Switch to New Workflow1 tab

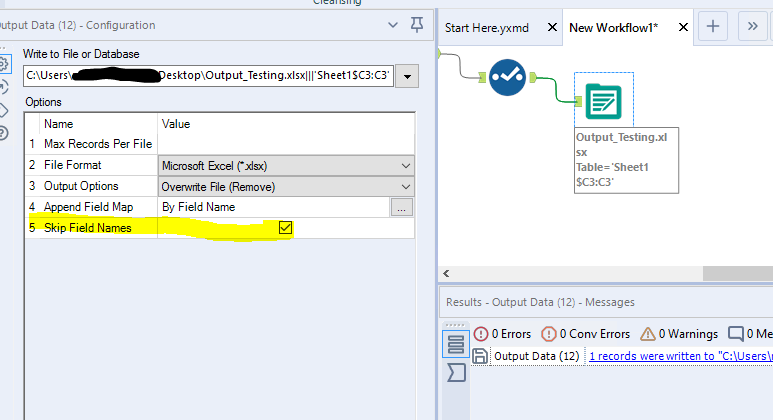point(613,28)
